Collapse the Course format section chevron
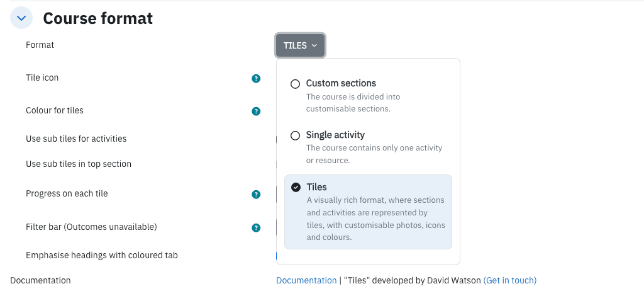This screenshot has height=296, width=644. point(21,18)
